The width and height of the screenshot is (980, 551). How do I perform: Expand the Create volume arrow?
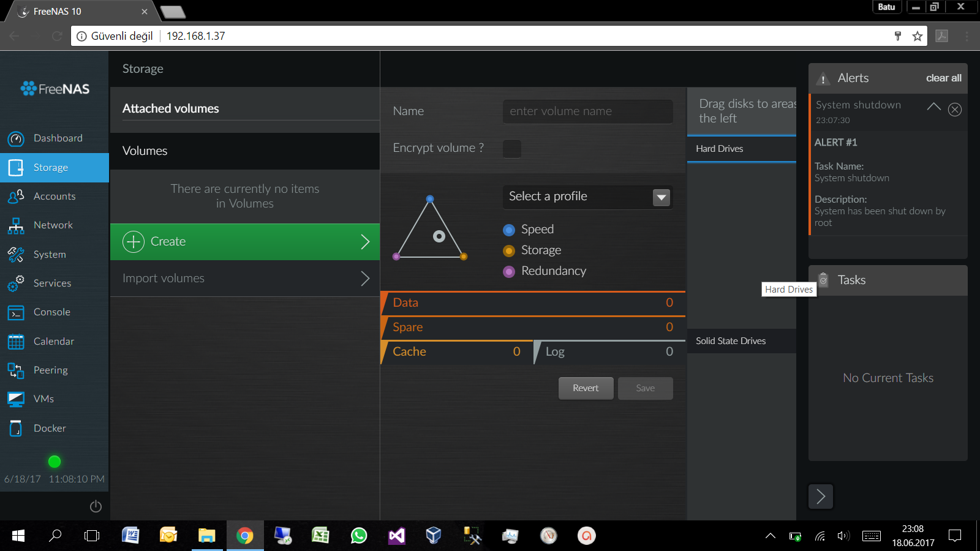pyautogui.click(x=365, y=242)
